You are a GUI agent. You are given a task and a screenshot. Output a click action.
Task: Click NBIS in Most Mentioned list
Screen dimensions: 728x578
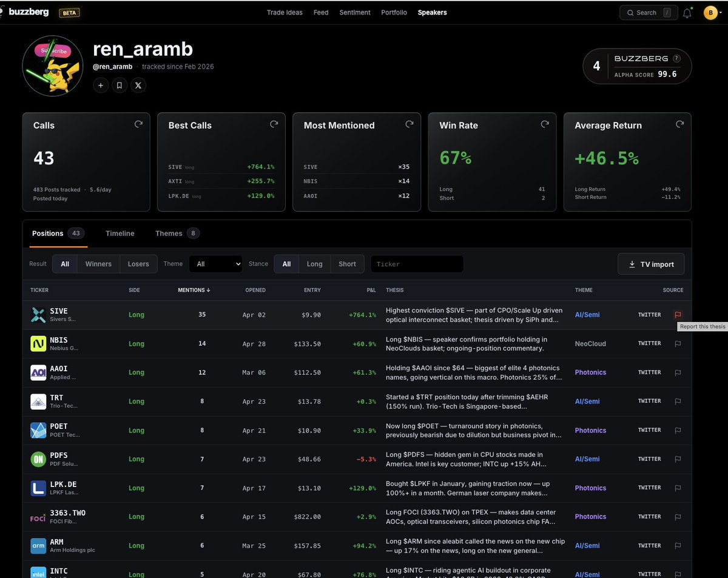point(311,181)
